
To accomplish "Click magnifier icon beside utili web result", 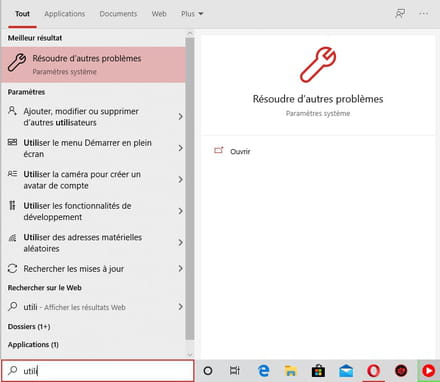I will pyautogui.click(x=13, y=306).
